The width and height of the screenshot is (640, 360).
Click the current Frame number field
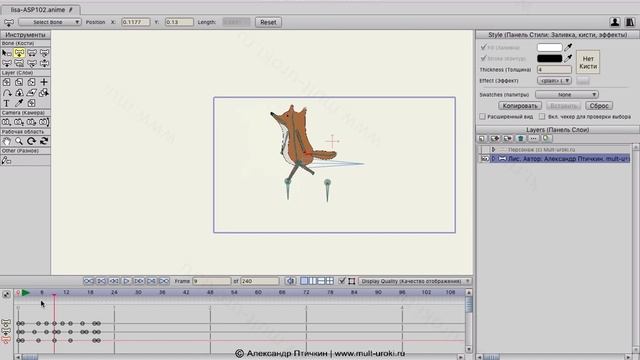[x=212, y=281]
